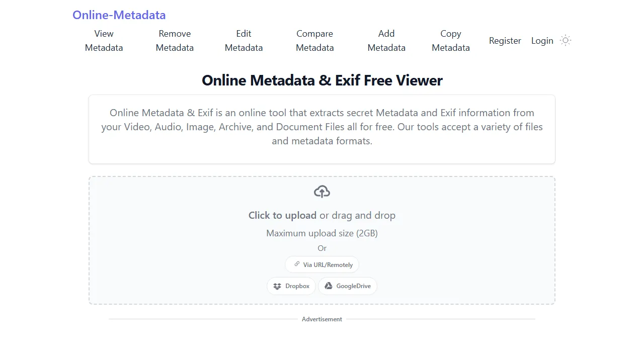Open View Metadata

click(x=104, y=40)
